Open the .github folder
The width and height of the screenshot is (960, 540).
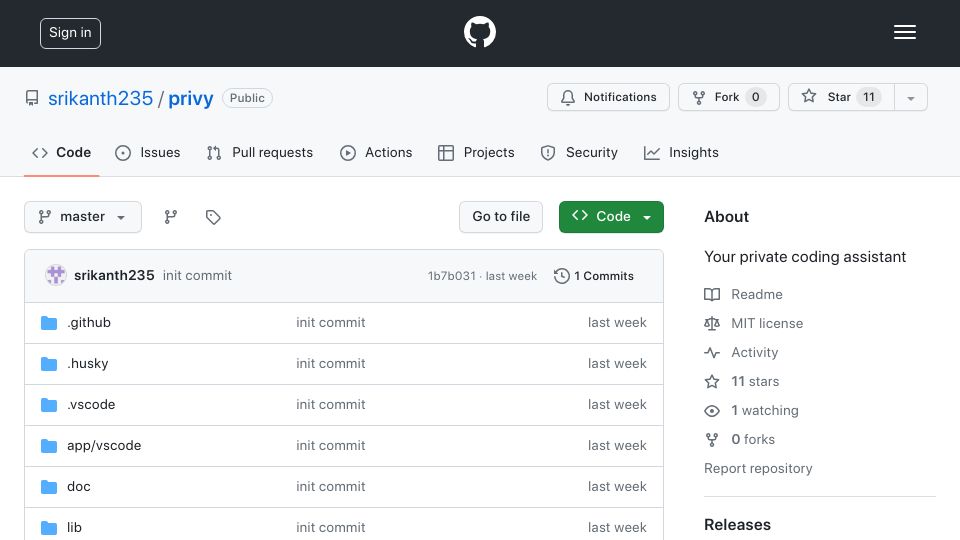[x=89, y=323]
